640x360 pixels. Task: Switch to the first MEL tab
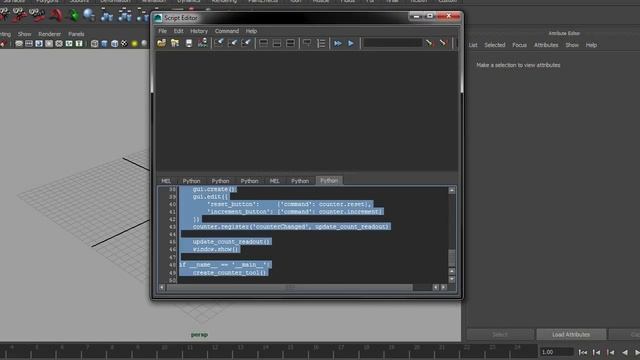coord(166,181)
